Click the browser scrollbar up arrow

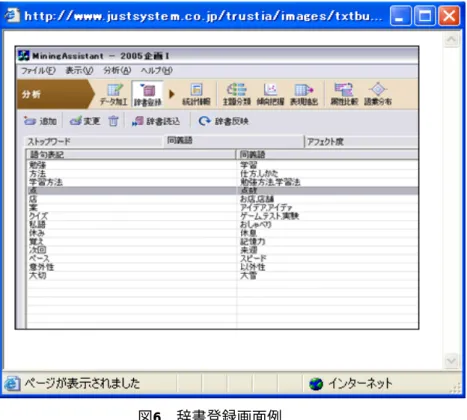(x=451, y=40)
